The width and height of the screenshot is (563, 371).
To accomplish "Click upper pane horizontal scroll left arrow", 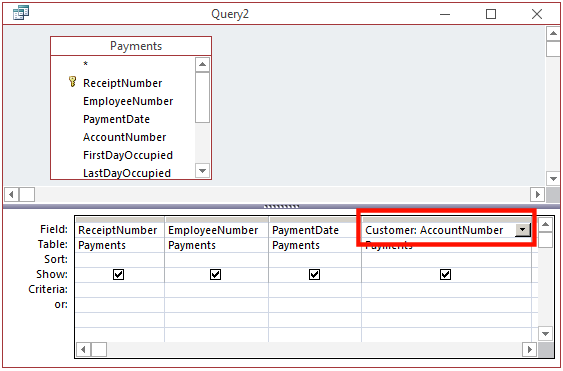I will point(11,194).
